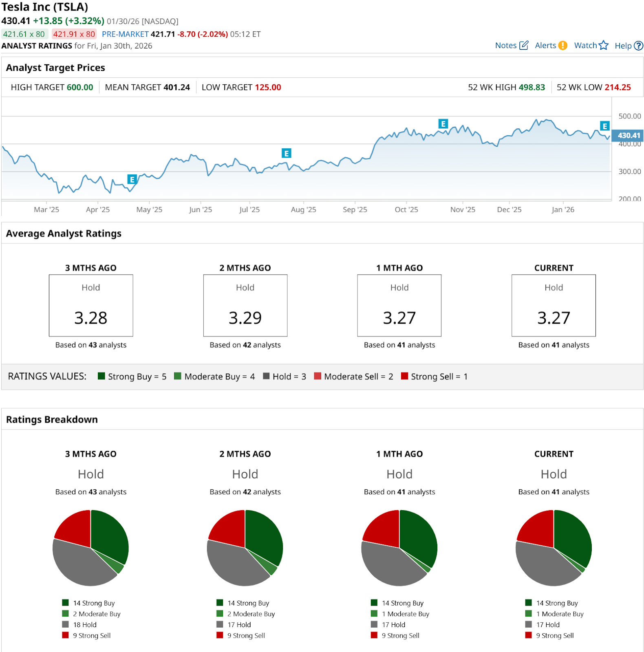Click the blue 430.41 price tag on chart
Viewport: 644px width, 652px height.
click(x=628, y=135)
